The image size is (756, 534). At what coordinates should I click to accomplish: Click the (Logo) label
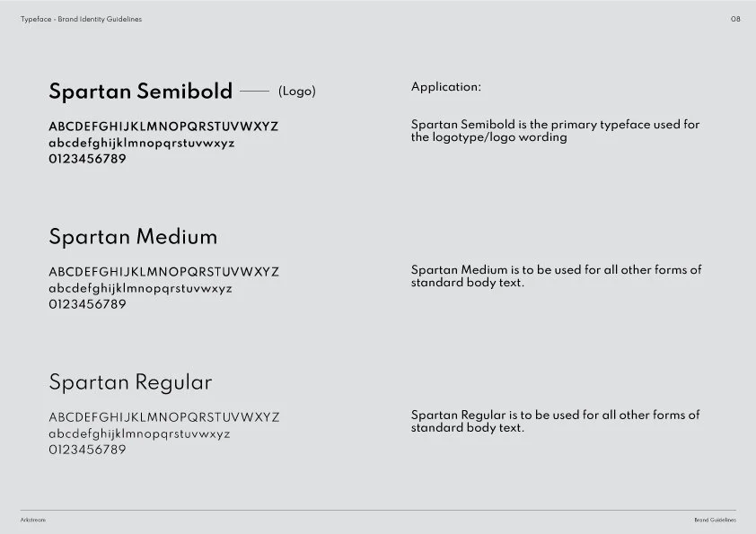(x=297, y=91)
